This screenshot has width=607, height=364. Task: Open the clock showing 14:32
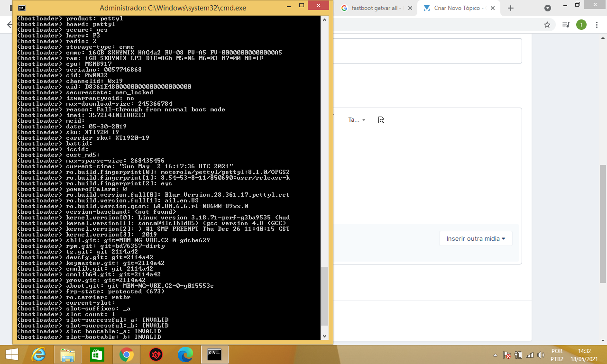585,355
